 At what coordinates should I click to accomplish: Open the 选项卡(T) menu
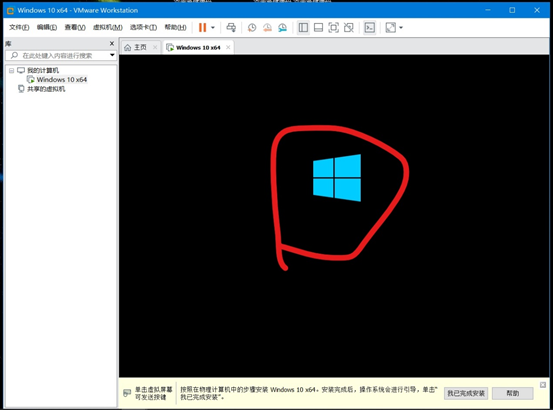click(143, 27)
